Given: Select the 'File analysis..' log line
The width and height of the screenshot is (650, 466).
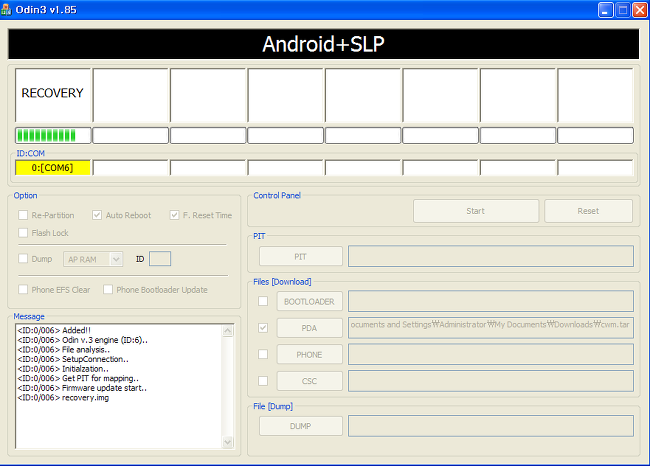Looking at the screenshot, I should point(63,350).
